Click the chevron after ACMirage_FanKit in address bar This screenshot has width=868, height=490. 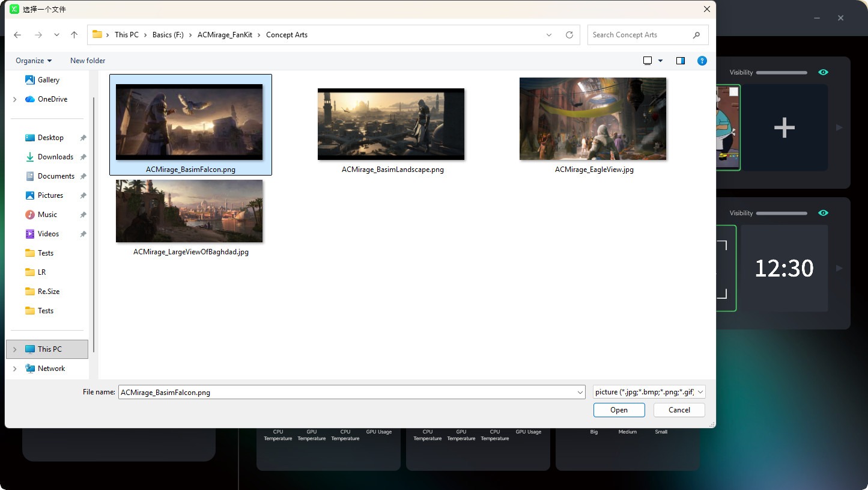259,35
